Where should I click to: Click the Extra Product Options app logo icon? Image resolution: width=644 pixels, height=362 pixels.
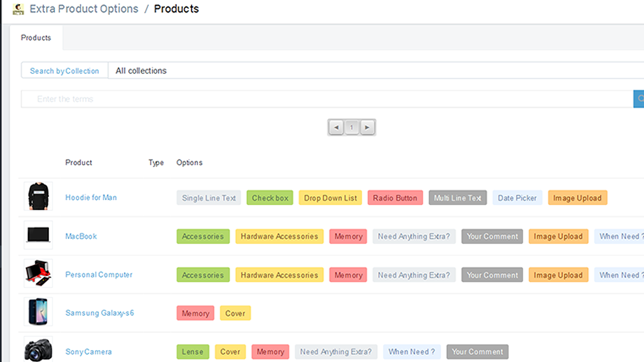pos(18,9)
